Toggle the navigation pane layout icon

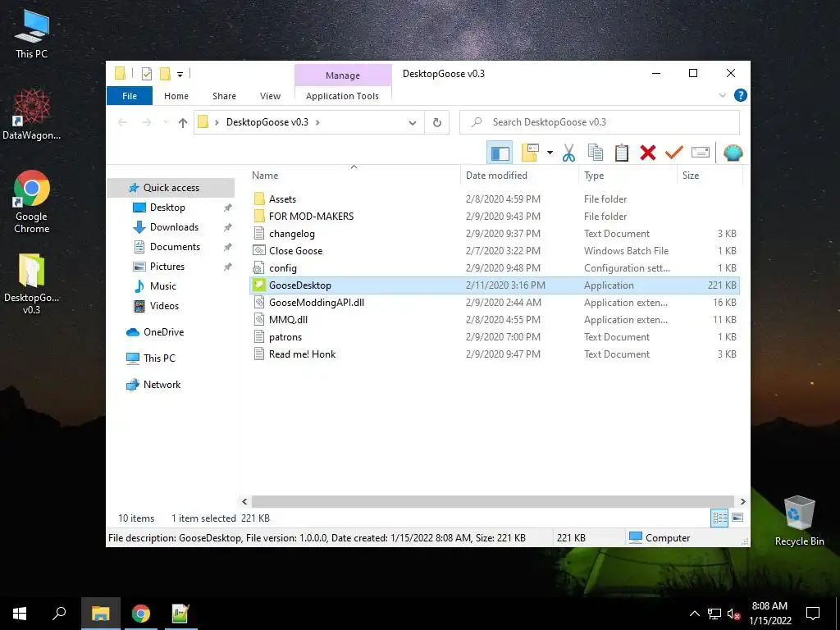point(500,153)
